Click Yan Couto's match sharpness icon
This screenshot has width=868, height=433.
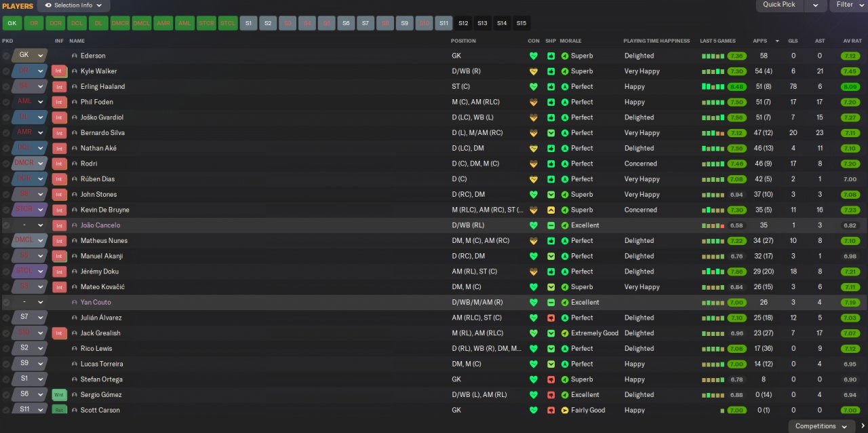(551, 302)
